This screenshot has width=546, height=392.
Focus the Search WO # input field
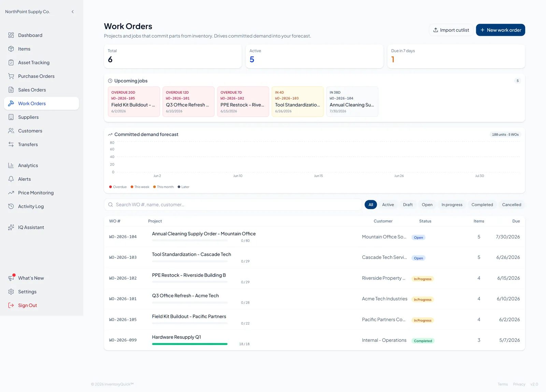(233, 205)
